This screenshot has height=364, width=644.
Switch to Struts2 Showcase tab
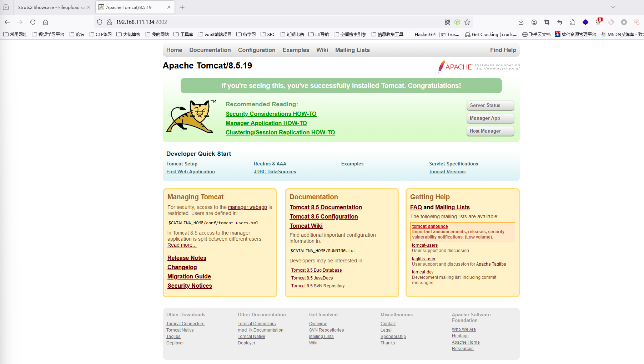click(x=51, y=7)
